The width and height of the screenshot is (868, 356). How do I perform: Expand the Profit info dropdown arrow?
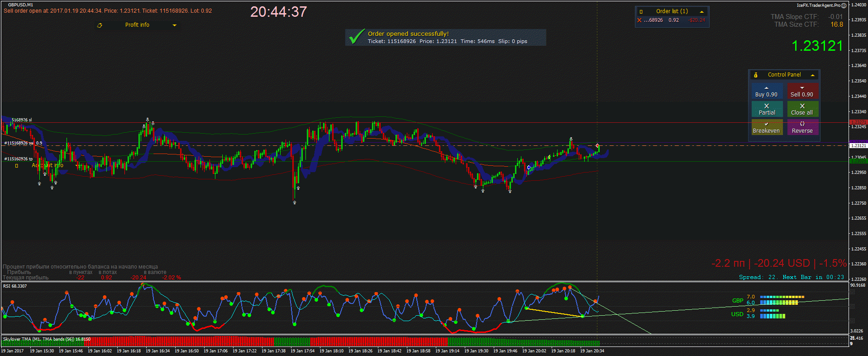174,25
